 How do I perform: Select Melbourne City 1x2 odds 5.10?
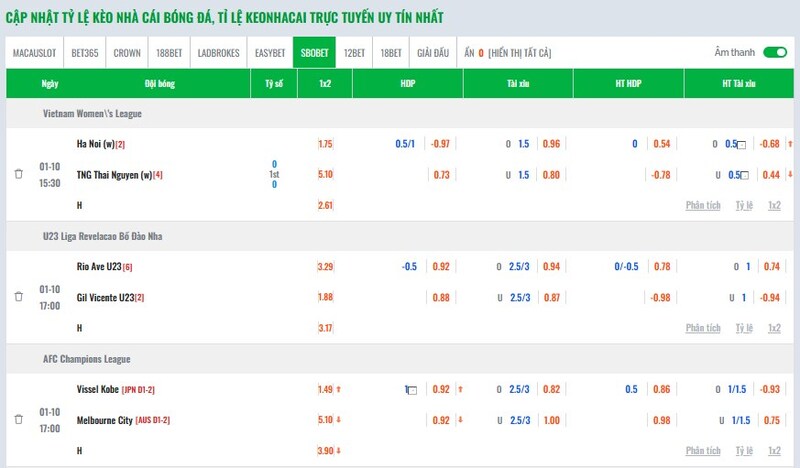(x=325, y=421)
